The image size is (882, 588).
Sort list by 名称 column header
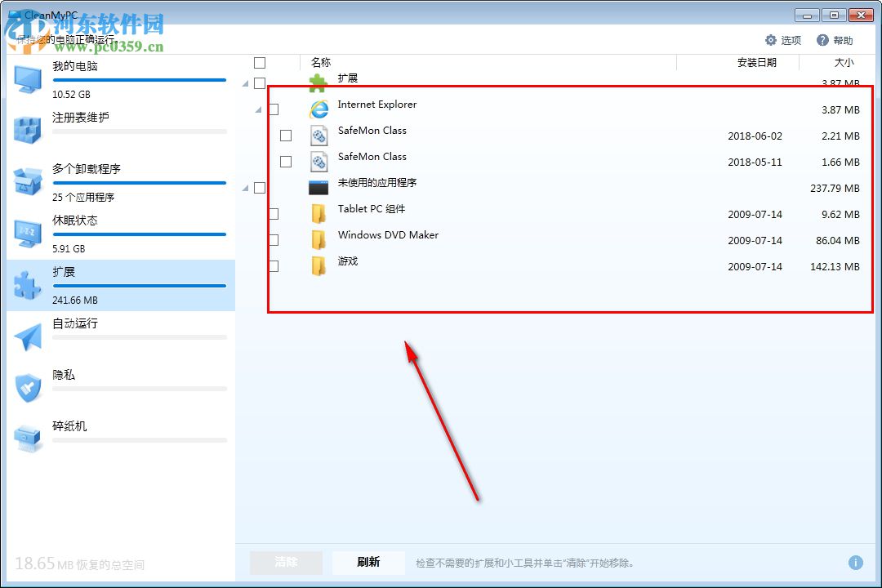coord(320,62)
